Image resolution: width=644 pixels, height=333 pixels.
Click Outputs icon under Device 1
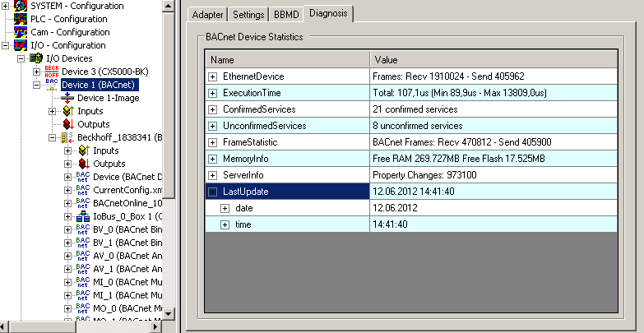pos(67,124)
